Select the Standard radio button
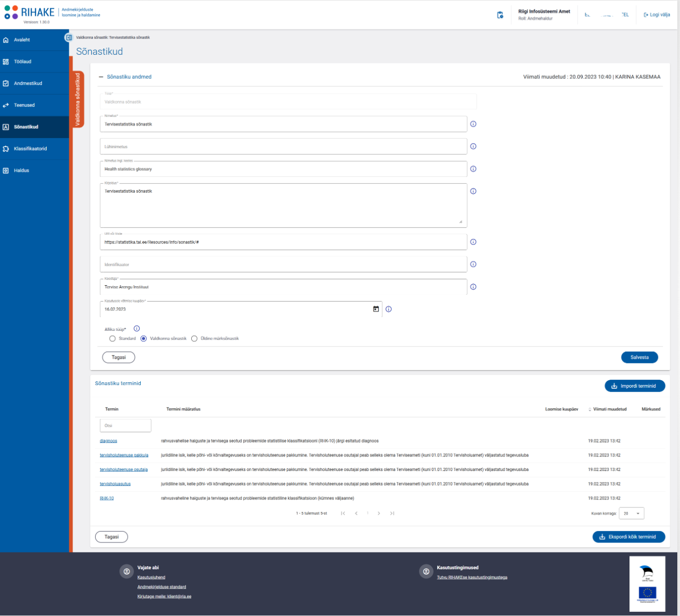The height and width of the screenshot is (616, 680). pyautogui.click(x=112, y=339)
